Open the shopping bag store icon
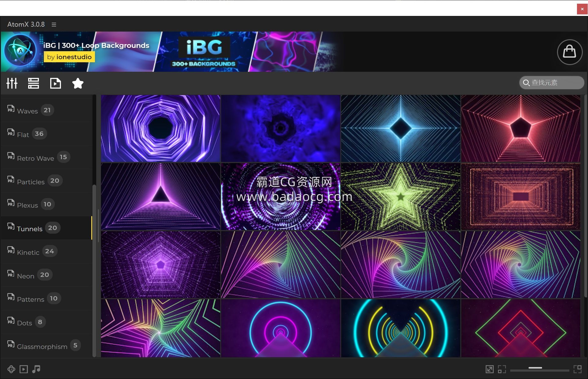 (x=569, y=52)
